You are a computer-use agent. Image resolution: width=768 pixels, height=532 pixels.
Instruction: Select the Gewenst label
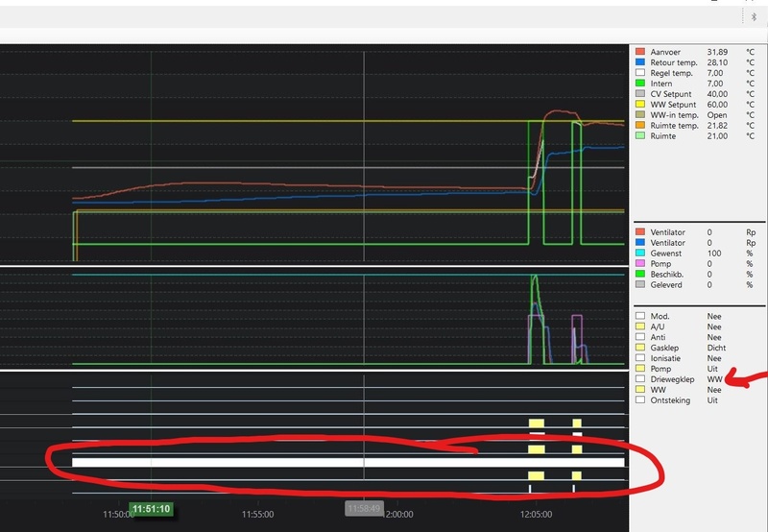point(665,253)
